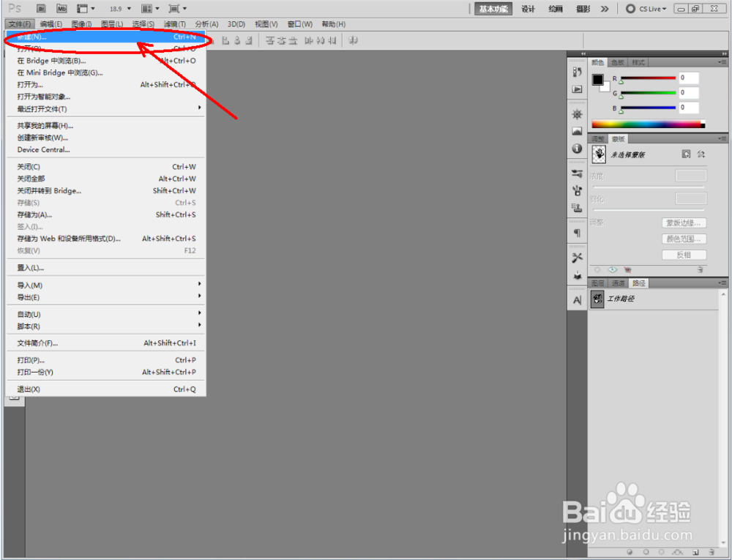Open the Clone Source stamp icon
Image resolution: width=732 pixels, height=560 pixels.
tap(577, 208)
